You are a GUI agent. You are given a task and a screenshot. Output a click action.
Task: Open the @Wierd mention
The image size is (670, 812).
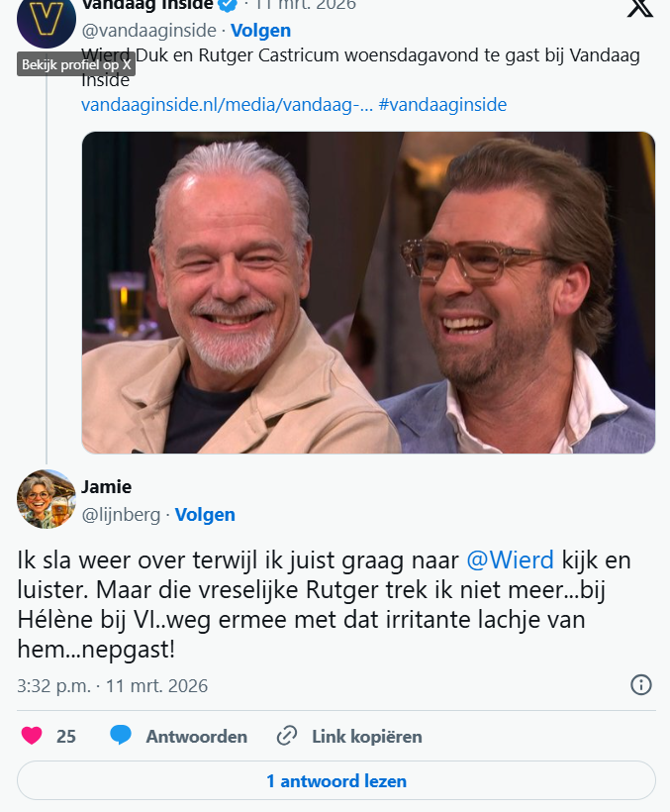click(510, 559)
